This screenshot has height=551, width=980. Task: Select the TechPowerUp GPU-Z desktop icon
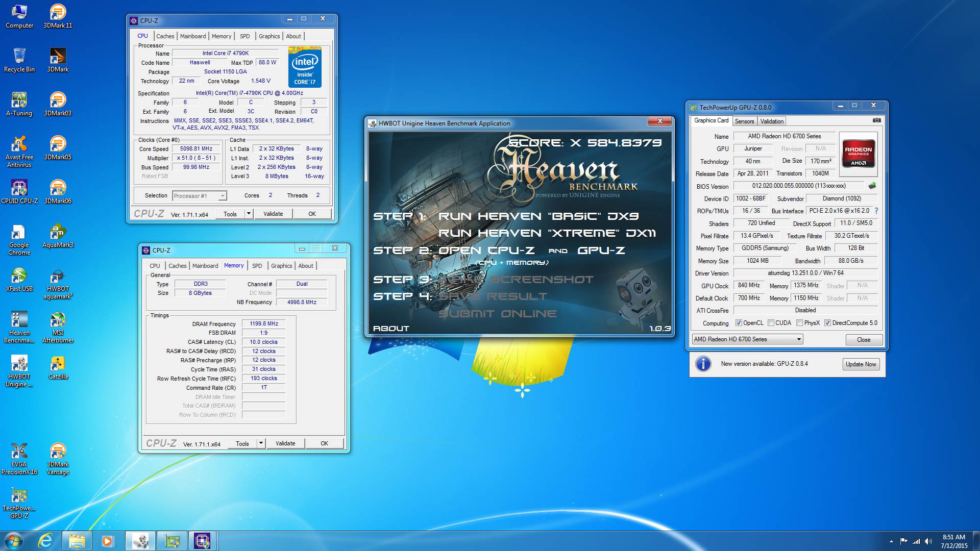pyautogui.click(x=19, y=503)
